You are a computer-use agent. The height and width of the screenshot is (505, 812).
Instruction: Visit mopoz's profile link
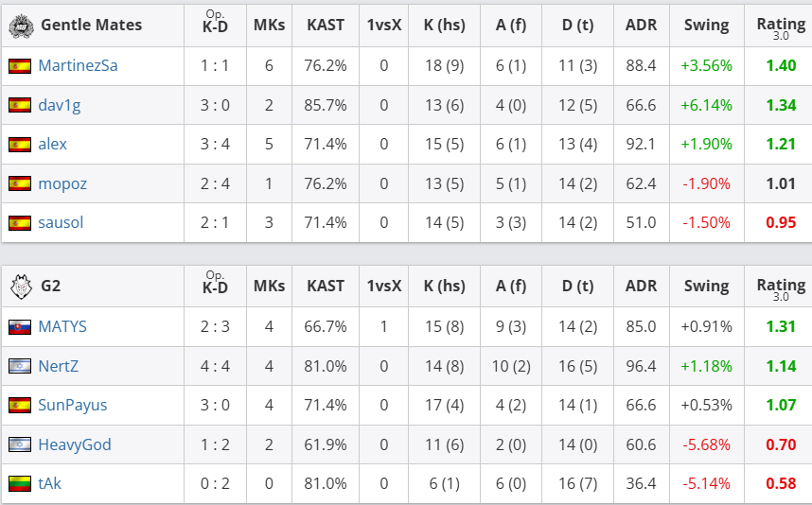click(62, 183)
